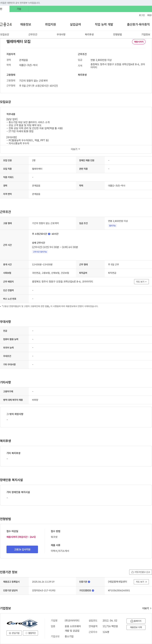Select the (주)코아아이티 company name

pos(72,621)
